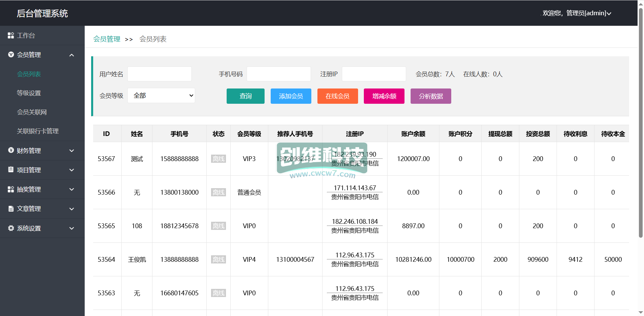Open 等级设置 in the sidebar
Image resolution: width=644 pixels, height=316 pixels.
click(29, 93)
